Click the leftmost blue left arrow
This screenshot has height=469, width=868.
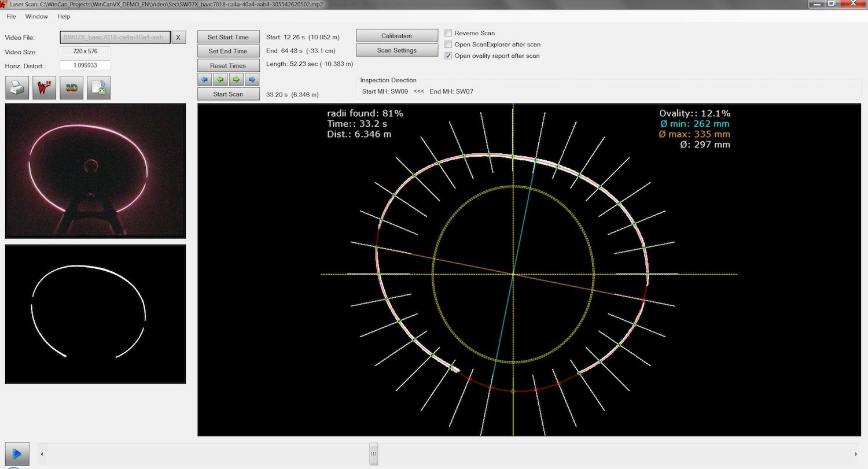coord(205,79)
